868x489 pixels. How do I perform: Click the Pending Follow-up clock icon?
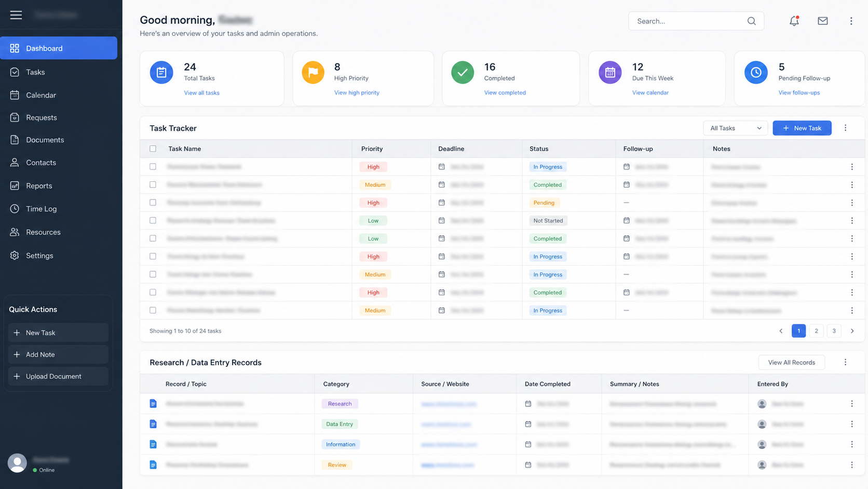point(756,72)
